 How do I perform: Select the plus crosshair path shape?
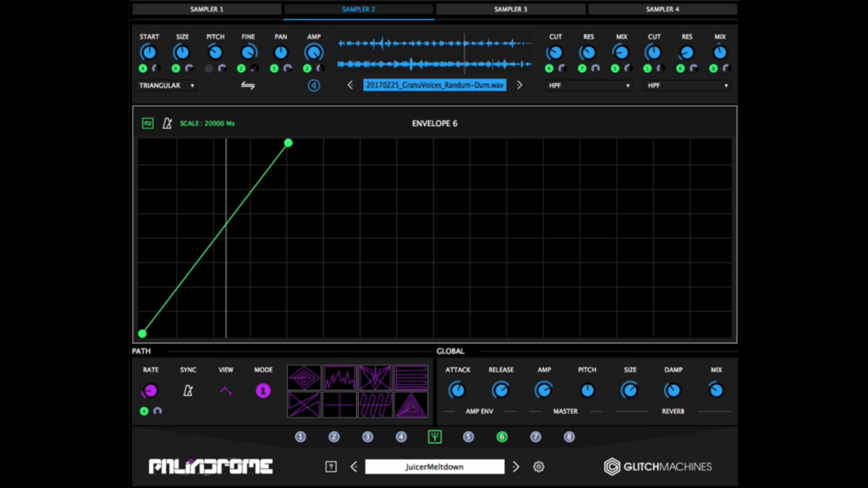click(339, 404)
